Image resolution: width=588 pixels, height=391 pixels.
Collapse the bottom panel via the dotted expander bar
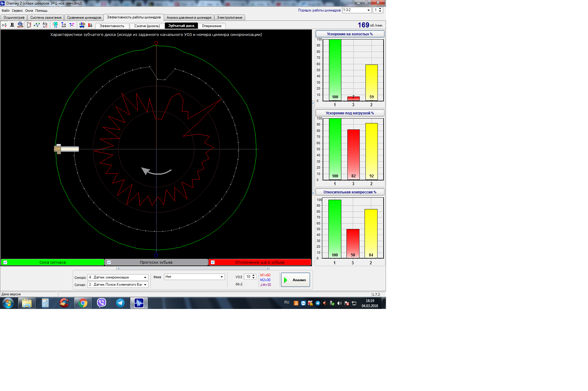[193, 269]
